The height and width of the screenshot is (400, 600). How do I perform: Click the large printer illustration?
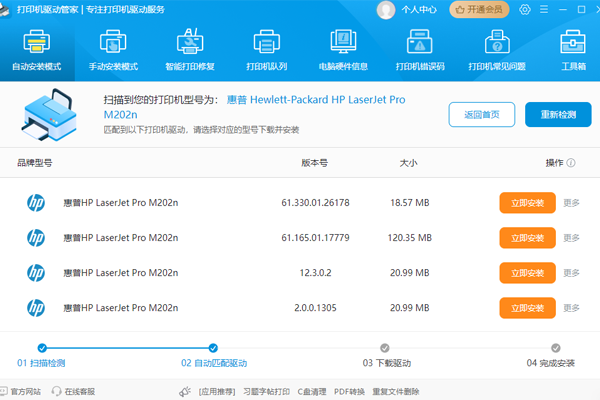(49, 114)
